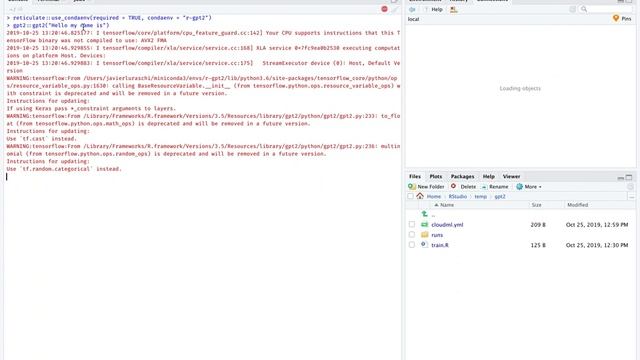This screenshot has width=640, height=360.
Task: Go back in the Connections pane
Action: pos(412,9)
